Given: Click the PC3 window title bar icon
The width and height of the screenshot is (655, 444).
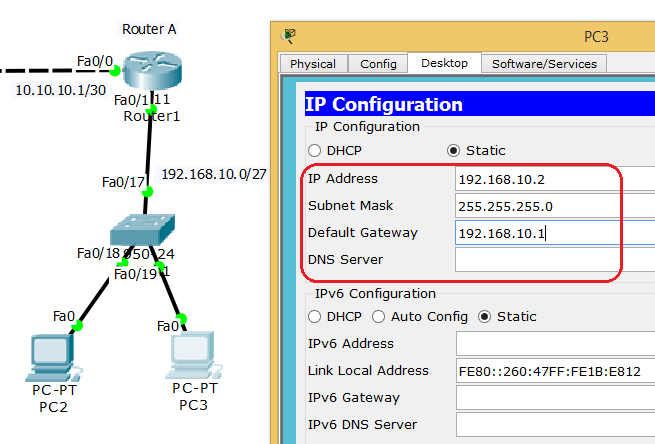Looking at the screenshot, I should point(290,36).
